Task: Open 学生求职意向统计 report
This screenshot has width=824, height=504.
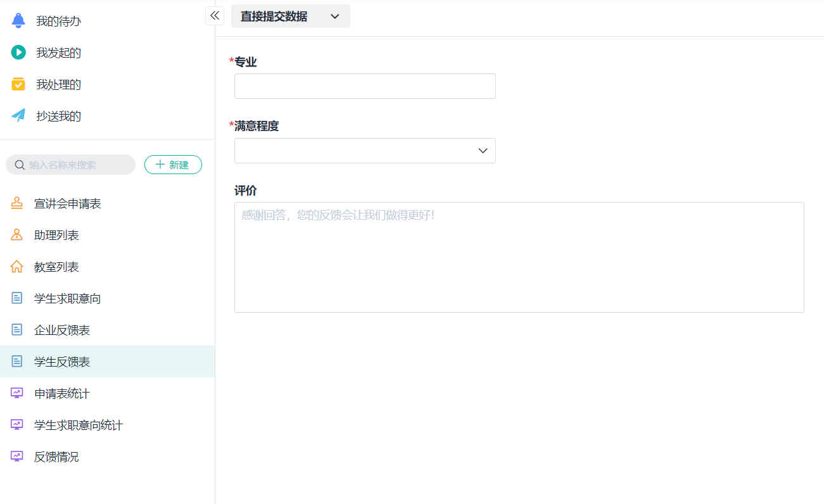Action: [78, 425]
